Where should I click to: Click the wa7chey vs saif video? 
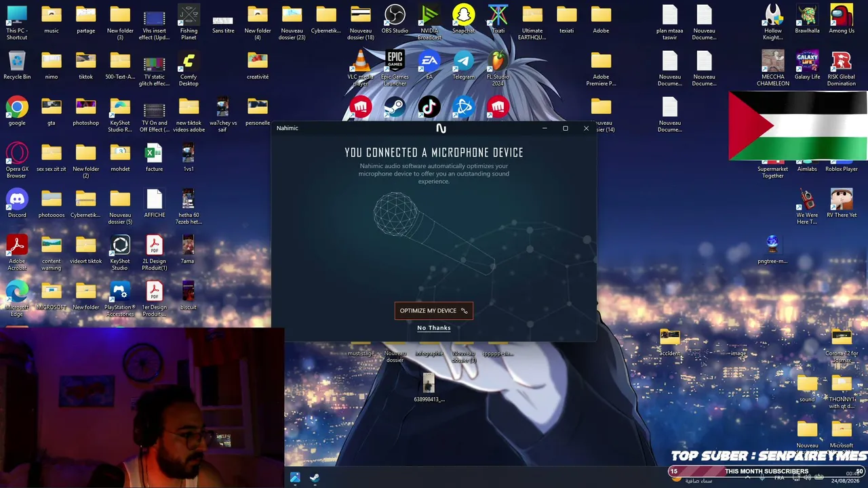pos(223,114)
